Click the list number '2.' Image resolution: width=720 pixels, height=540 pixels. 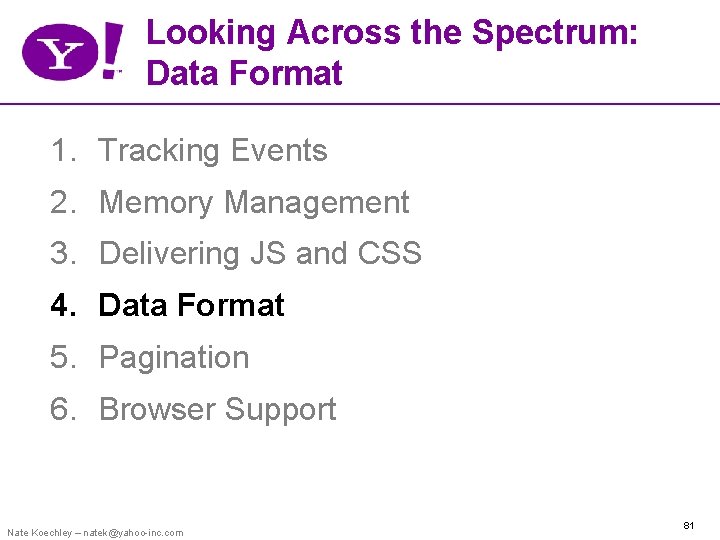click(64, 203)
